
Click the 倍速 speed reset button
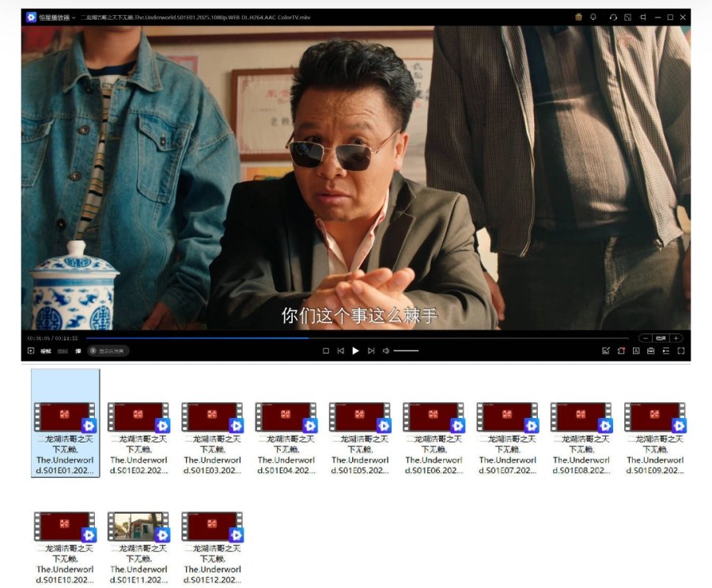661,337
